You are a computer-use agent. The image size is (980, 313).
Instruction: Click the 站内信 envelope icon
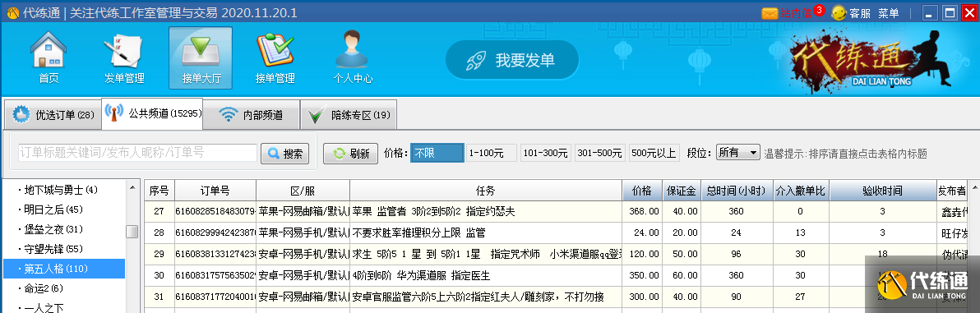pos(770,13)
